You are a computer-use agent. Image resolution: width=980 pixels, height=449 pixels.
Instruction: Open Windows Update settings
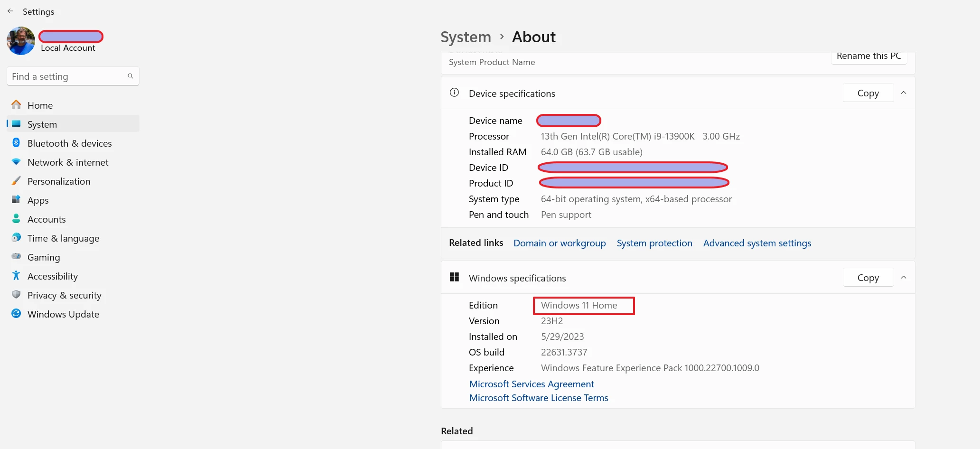tap(73, 314)
